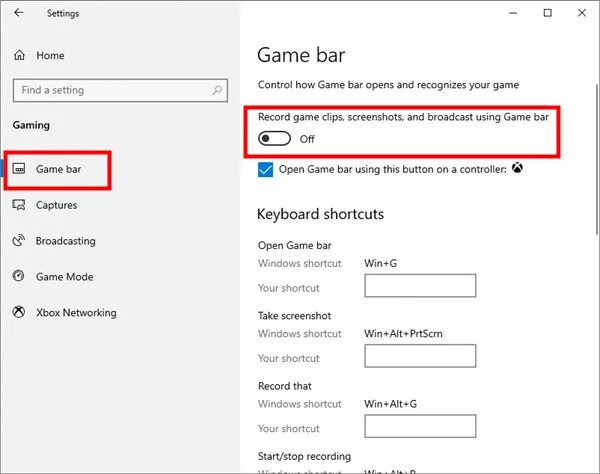This screenshot has height=474, width=600.
Task: Turn on the Record game clips toggle
Action: [274, 138]
